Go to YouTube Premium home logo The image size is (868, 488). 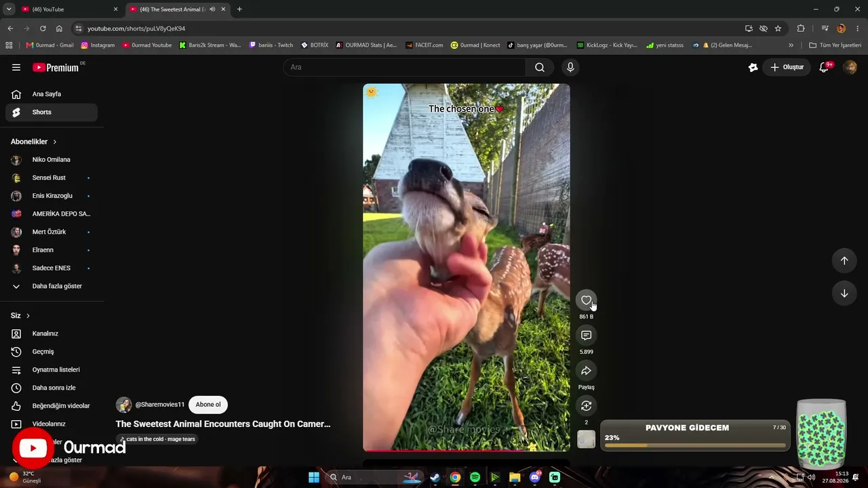56,67
